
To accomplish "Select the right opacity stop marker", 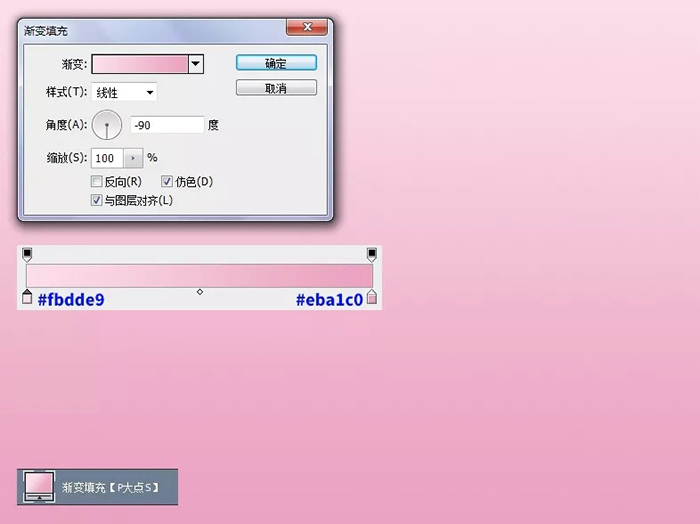I will [371, 254].
